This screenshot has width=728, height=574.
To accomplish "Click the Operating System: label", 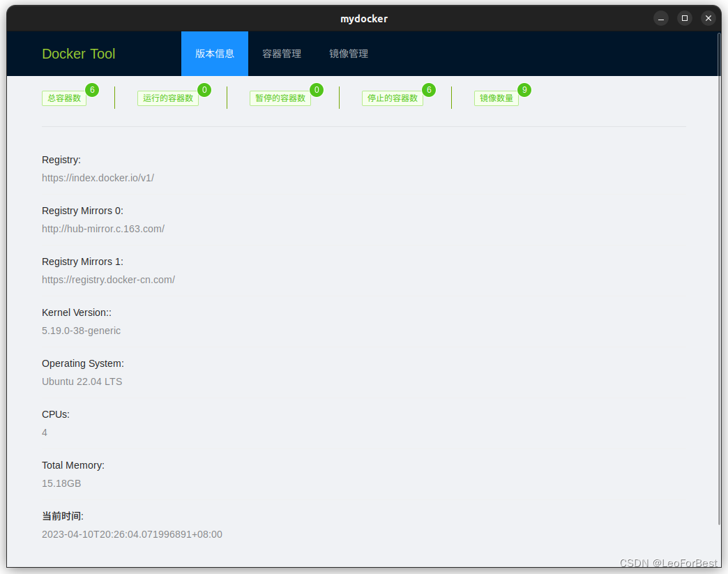I will [83, 363].
